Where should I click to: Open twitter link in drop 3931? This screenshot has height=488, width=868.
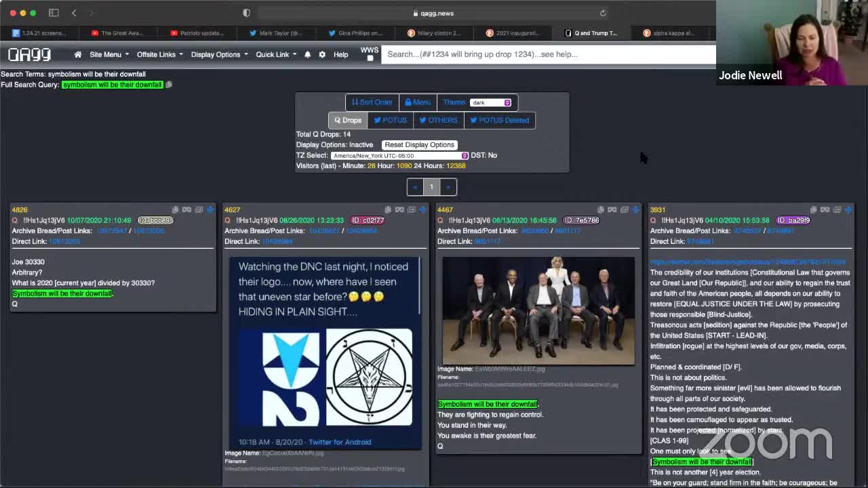point(748,262)
